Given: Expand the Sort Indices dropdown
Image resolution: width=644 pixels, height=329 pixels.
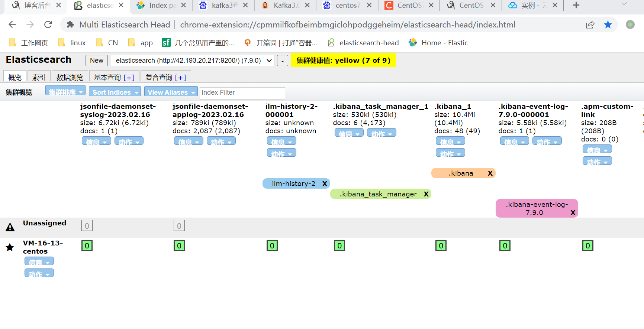Looking at the screenshot, I should (115, 91).
